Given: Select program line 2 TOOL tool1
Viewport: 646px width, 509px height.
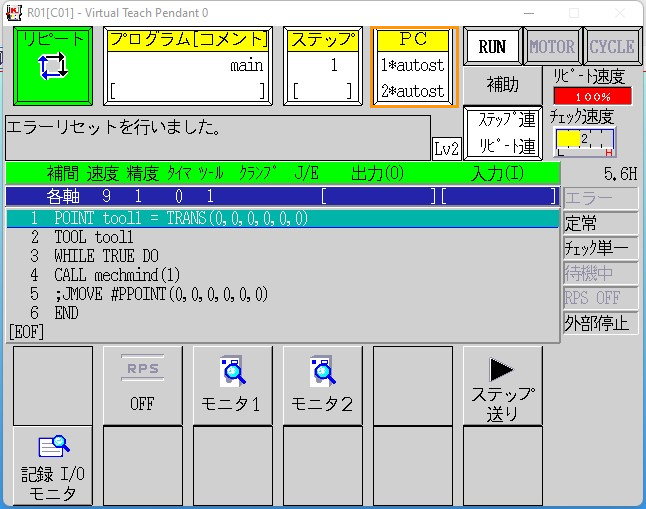Looking at the screenshot, I should (x=283, y=237).
